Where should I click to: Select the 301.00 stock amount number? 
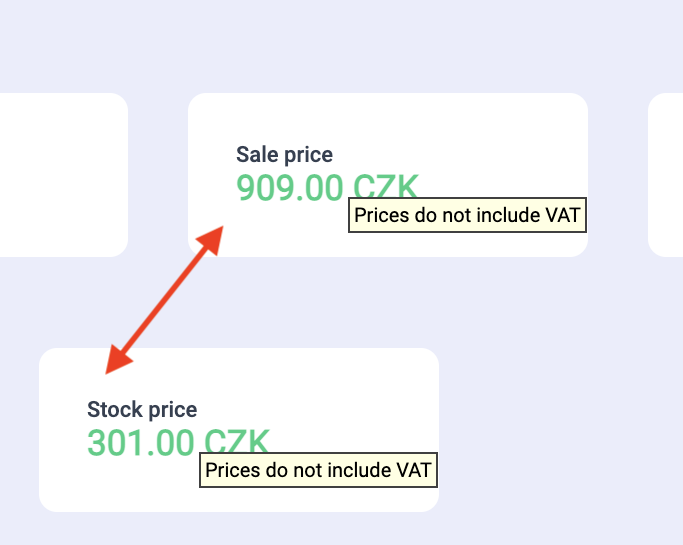click(141, 442)
